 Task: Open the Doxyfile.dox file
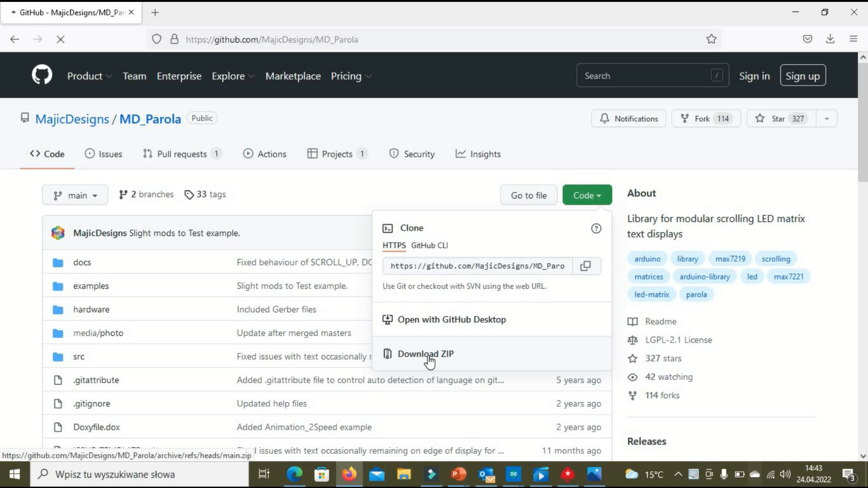click(97, 427)
